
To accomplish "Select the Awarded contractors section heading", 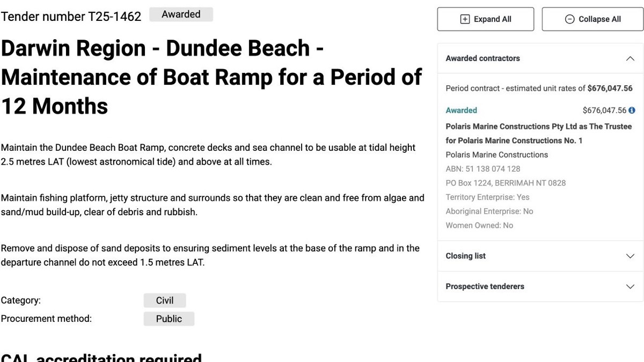I will (483, 58).
